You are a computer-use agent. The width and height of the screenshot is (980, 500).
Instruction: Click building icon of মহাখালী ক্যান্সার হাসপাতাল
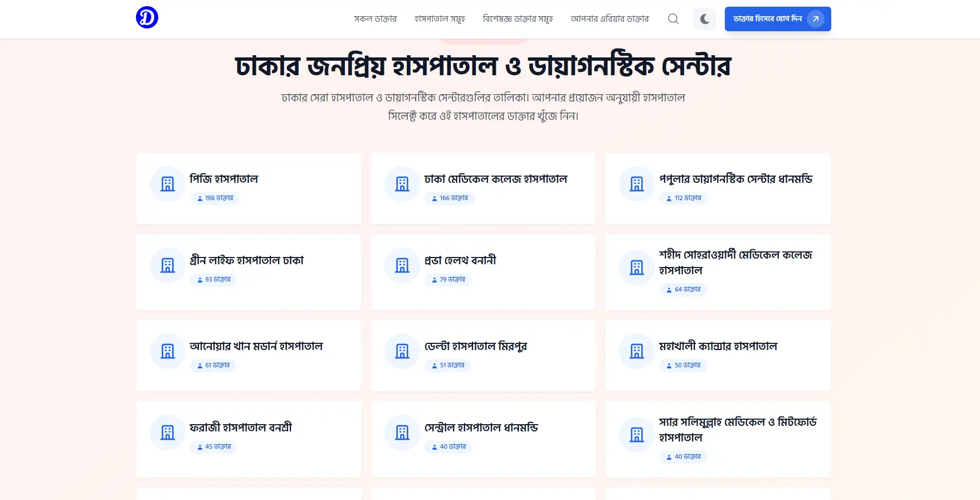click(637, 351)
